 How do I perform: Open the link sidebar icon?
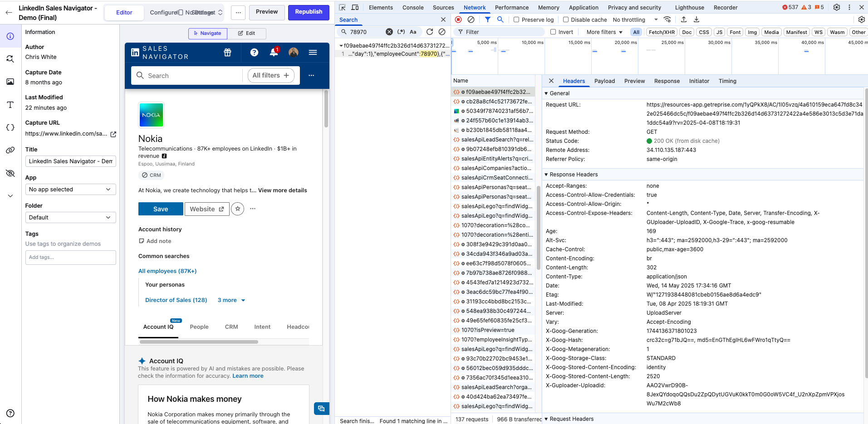point(10,150)
